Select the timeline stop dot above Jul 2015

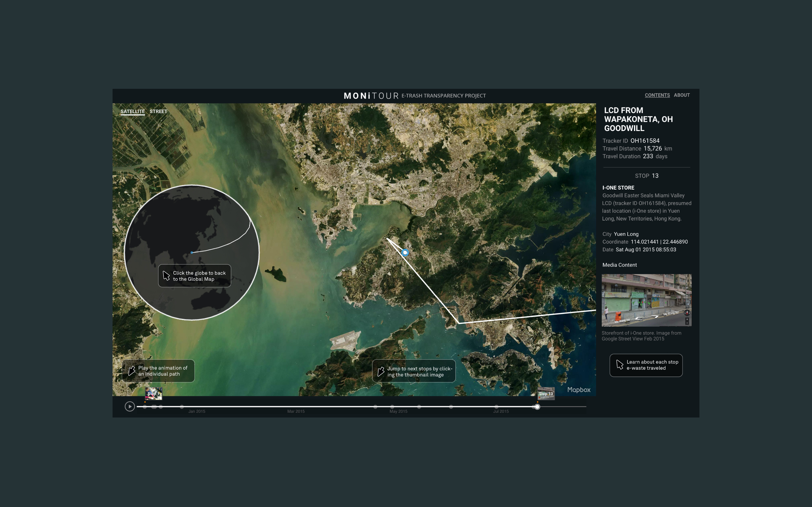[x=496, y=407]
